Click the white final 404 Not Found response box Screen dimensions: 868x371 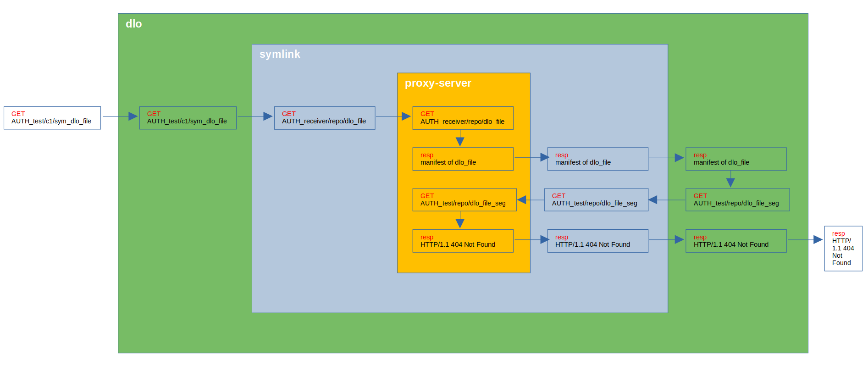coord(843,249)
